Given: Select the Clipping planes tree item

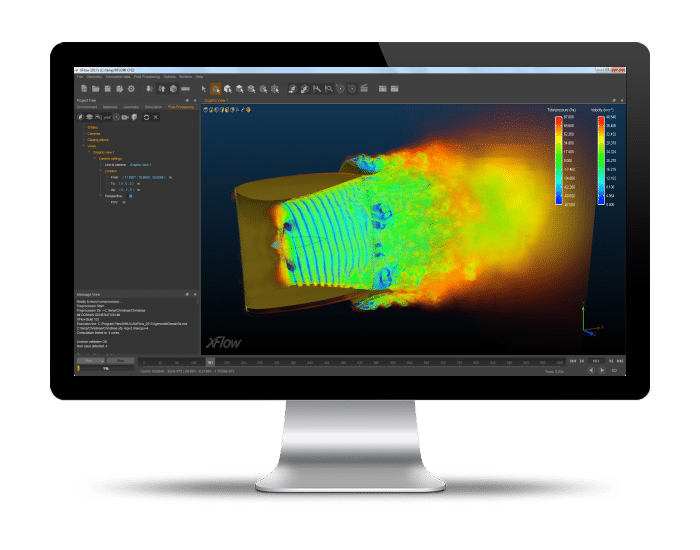Looking at the screenshot, I should (x=98, y=140).
